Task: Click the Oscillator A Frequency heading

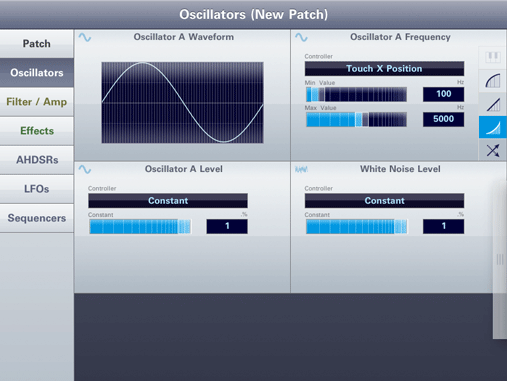Action: [x=400, y=37]
